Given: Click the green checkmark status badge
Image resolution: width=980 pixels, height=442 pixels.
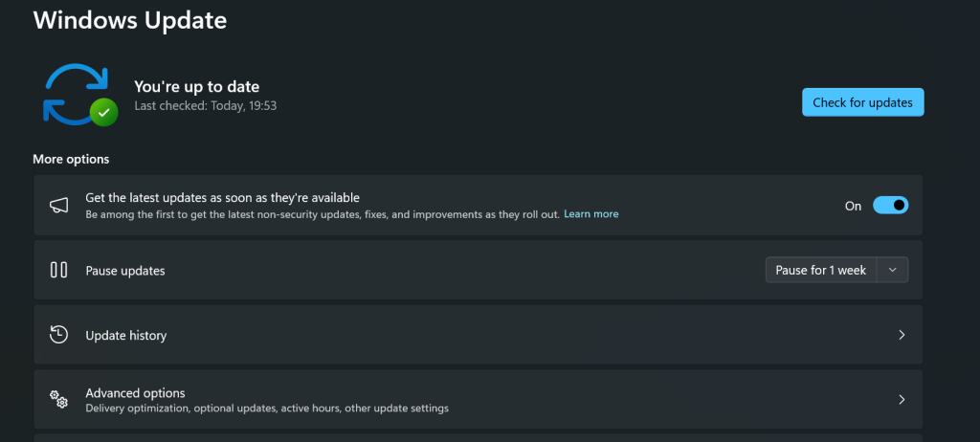Looking at the screenshot, I should (103, 113).
